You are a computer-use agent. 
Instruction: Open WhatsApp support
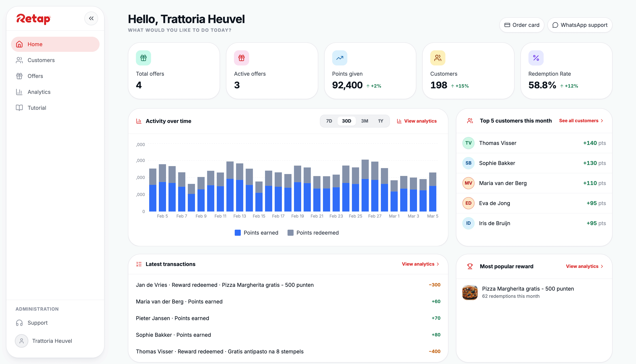pos(580,25)
